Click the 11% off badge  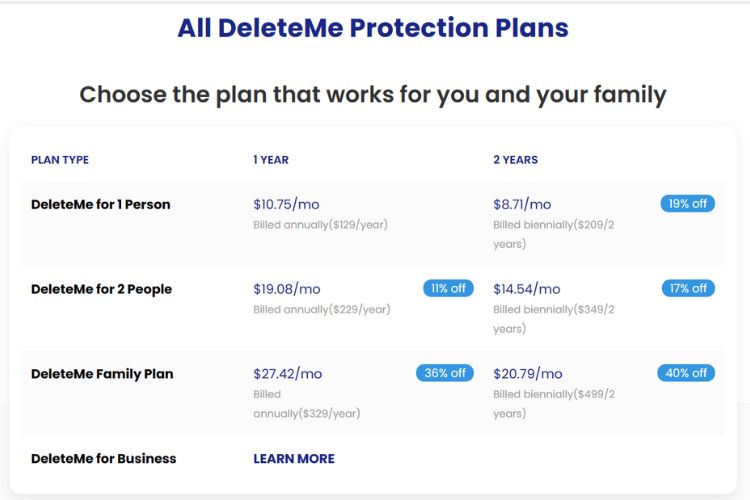(448, 288)
